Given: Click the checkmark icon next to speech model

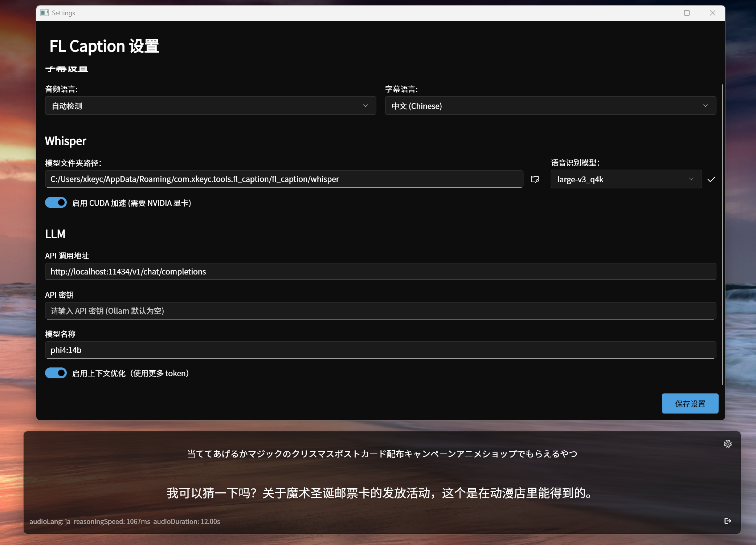Looking at the screenshot, I should click(711, 179).
